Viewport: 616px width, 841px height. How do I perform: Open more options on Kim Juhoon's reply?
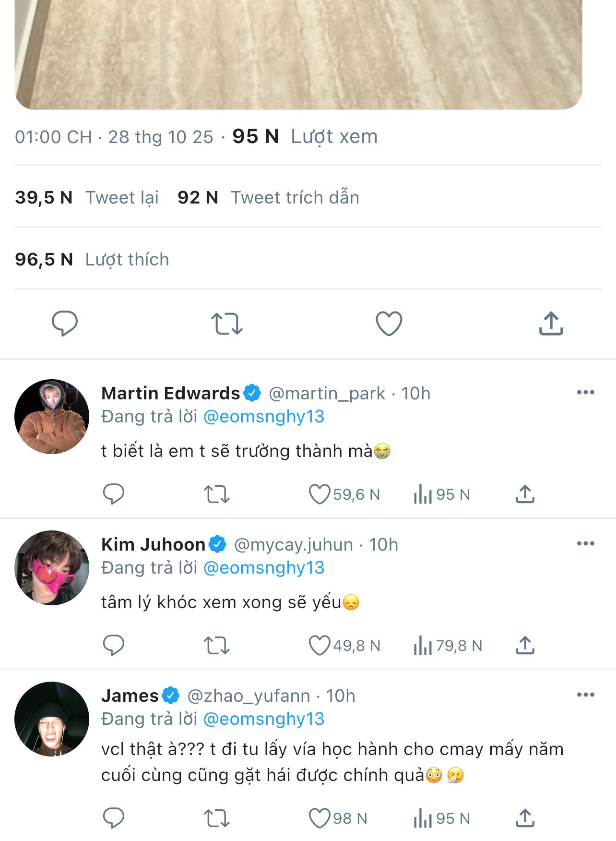585,544
